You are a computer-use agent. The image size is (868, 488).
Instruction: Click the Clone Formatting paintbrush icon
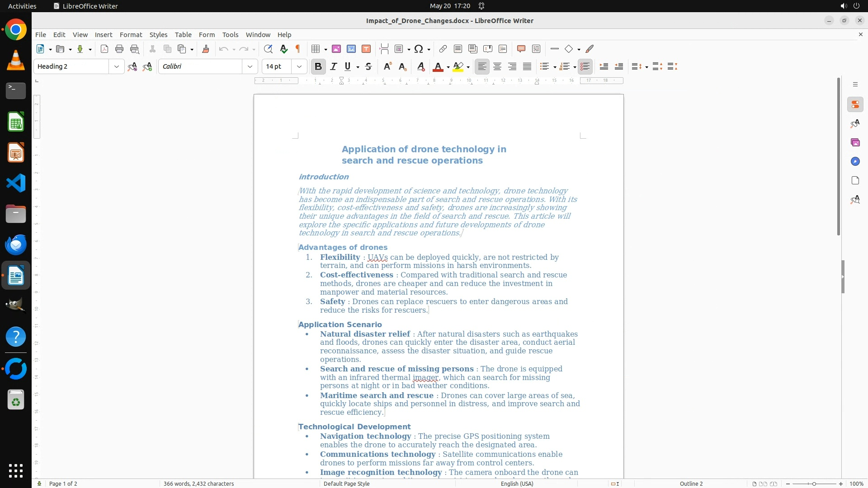pos(206,49)
